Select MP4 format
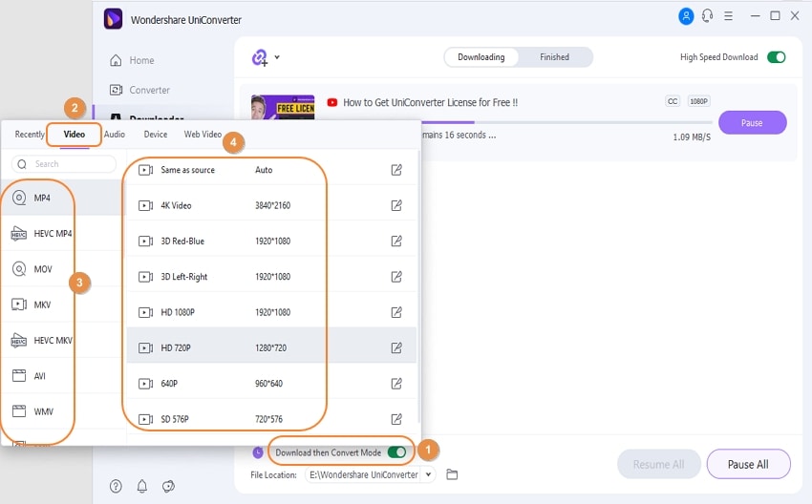Image resolution: width=812 pixels, height=504 pixels. click(x=62, y=198)
